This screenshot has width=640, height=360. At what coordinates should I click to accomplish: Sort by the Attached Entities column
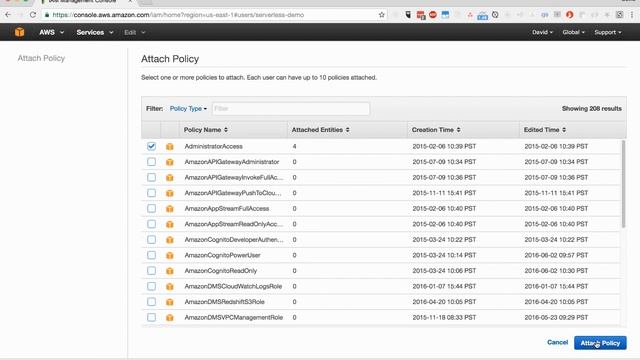(320, 130)
